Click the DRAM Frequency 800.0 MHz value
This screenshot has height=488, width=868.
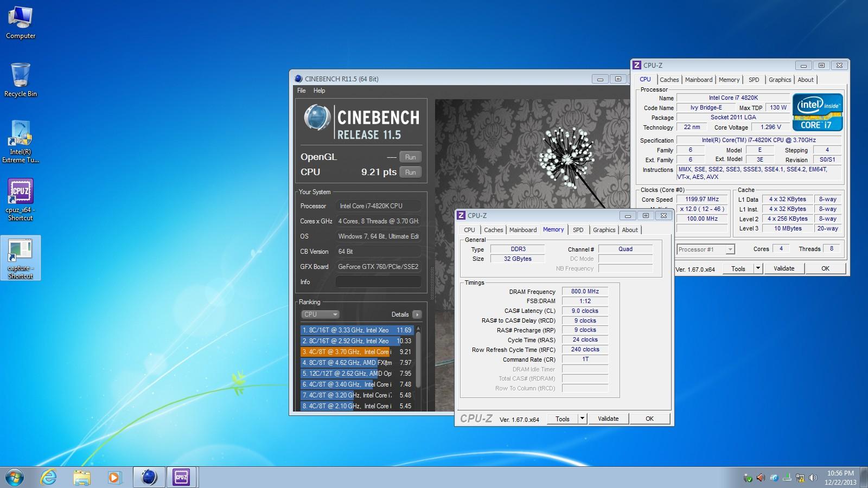click(585, 291)
